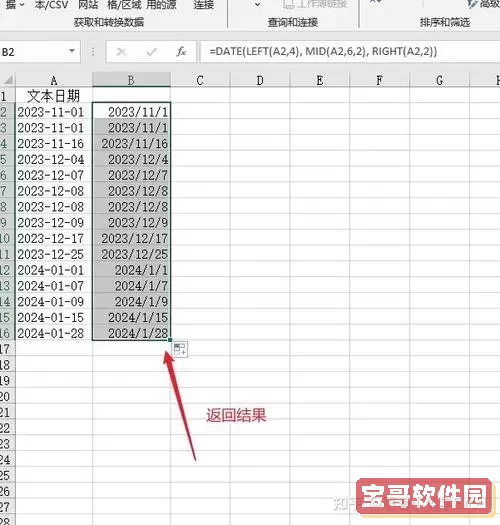Select cell containing 2024-01-09
The width and height of the screenshot is (500, 525).
54,302
